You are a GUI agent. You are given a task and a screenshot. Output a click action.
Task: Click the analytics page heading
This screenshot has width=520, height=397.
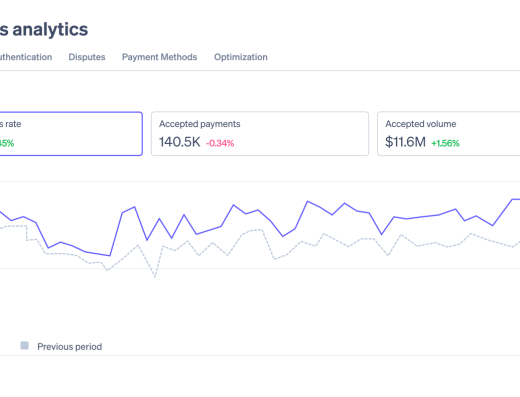coord(44,30)
